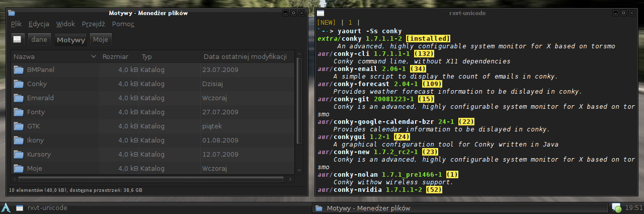Click the drive icon in path bar

pos(18,40)
